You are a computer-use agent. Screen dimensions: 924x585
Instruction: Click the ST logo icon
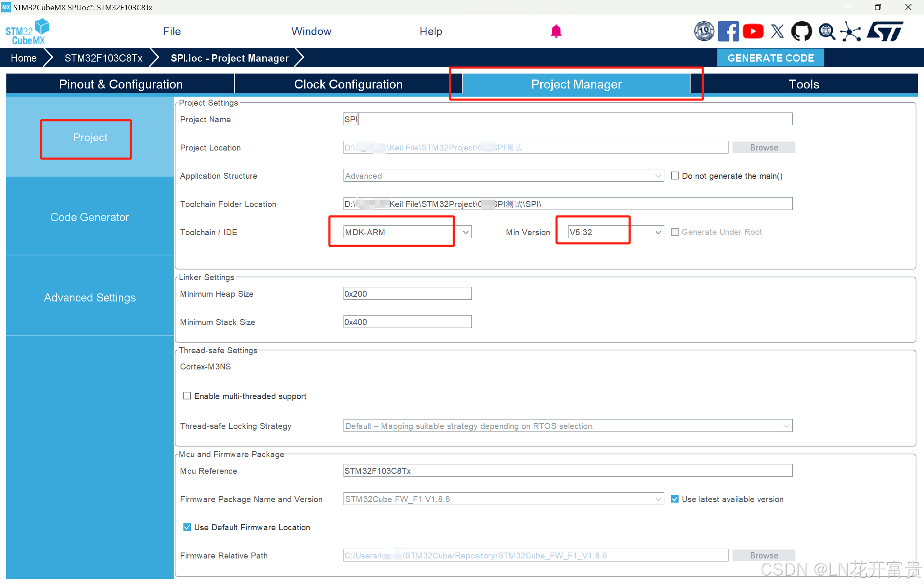pyautogui.click(x=885, y=31)
